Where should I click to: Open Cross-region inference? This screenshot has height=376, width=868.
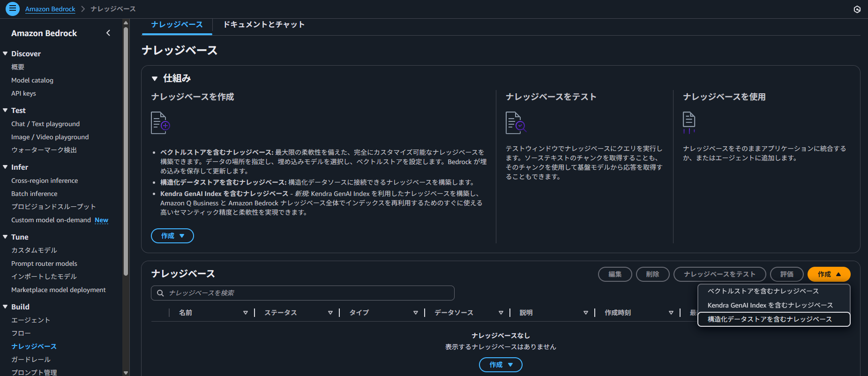tap(45, 180)
